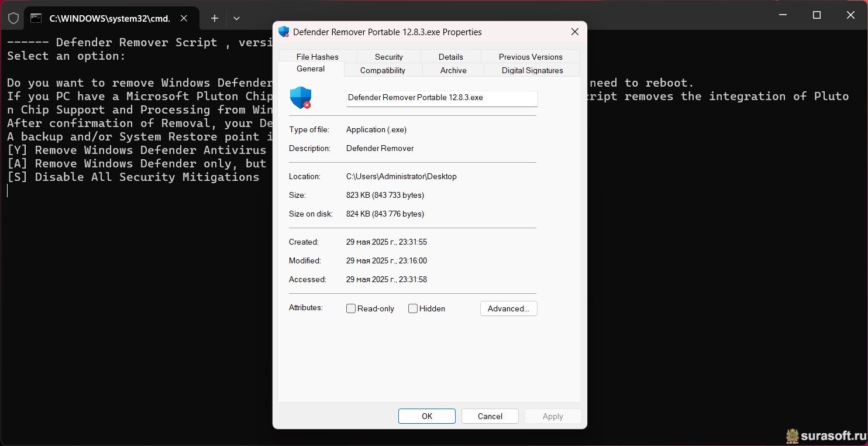
Task: Click the [S] Disable All Security Mitigations line
Action: click(133, 177)
